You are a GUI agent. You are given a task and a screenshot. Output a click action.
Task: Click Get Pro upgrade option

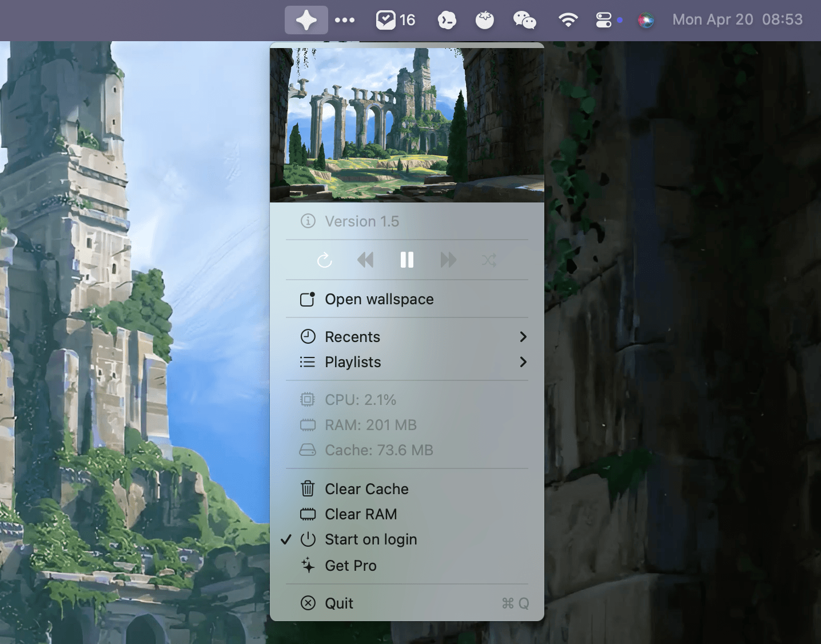click(350, 566)
